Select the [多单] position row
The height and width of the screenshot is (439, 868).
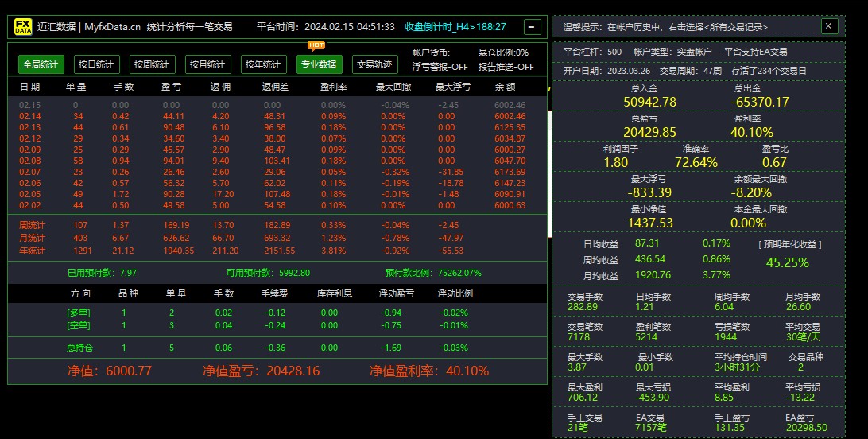click(x=277, y=313)
